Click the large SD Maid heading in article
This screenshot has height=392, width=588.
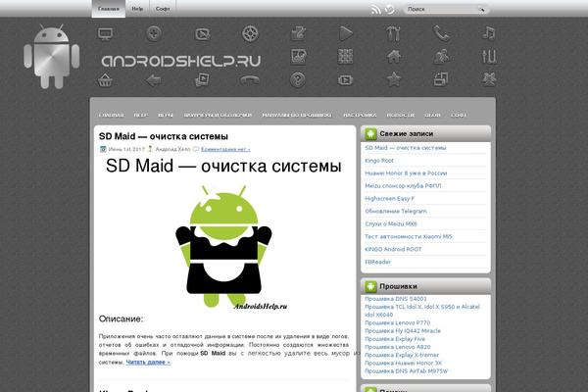pyautogui.click(x=223, y=166)
